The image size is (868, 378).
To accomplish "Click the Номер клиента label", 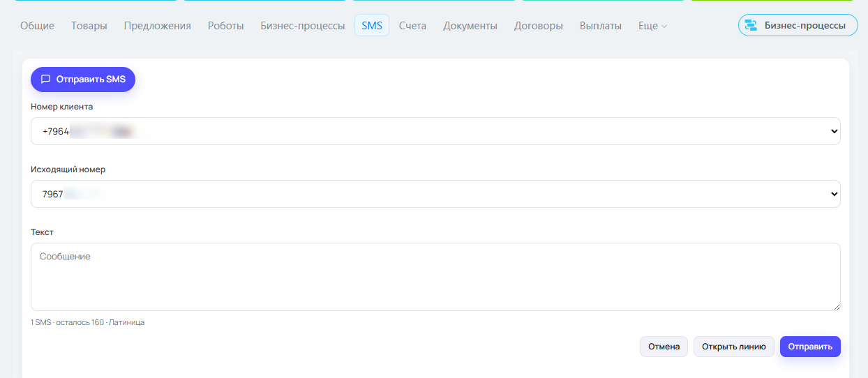I will 62,107.
